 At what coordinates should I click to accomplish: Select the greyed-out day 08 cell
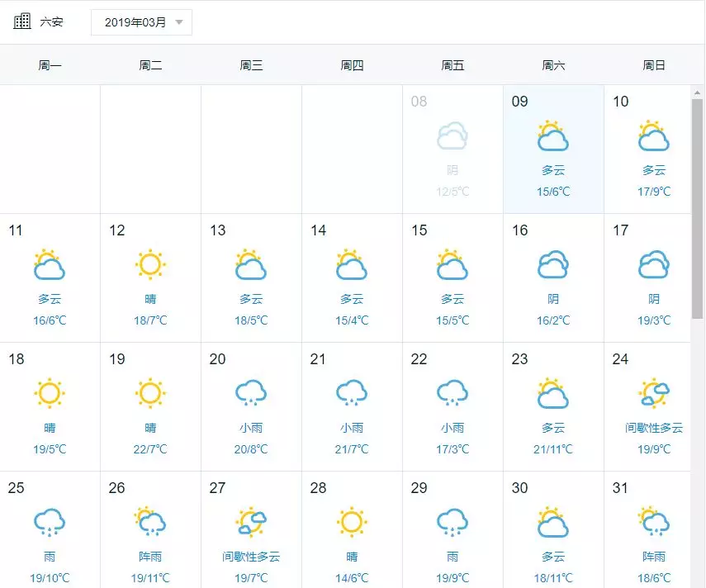(x=453, y=149)
